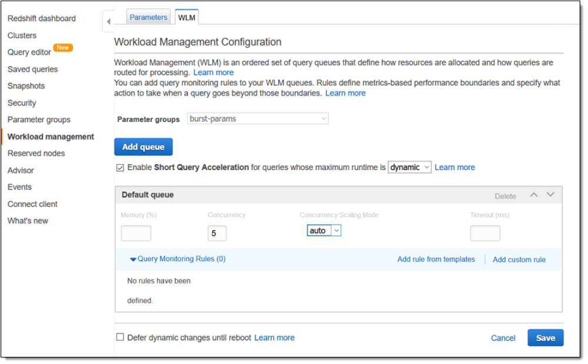Collapse the sidebar with the left arrow
This screenshot has width=588, height=364.
(x=108, y=21)
